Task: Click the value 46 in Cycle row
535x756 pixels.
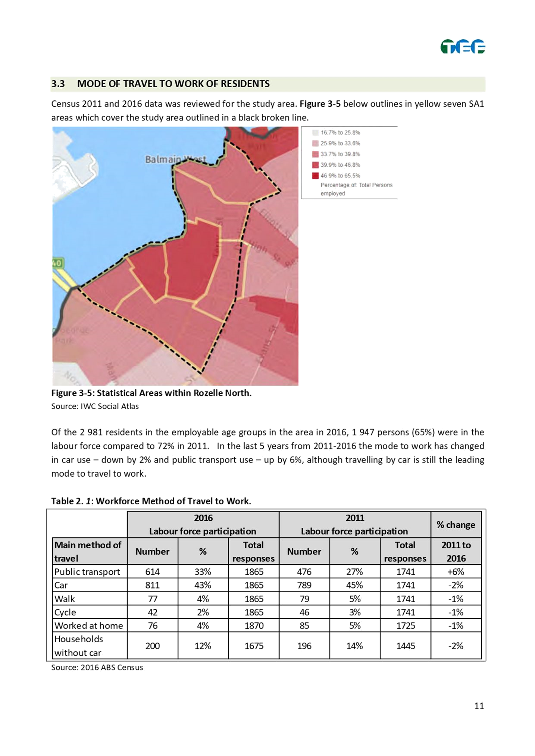Action: click(x=304, y=612)
